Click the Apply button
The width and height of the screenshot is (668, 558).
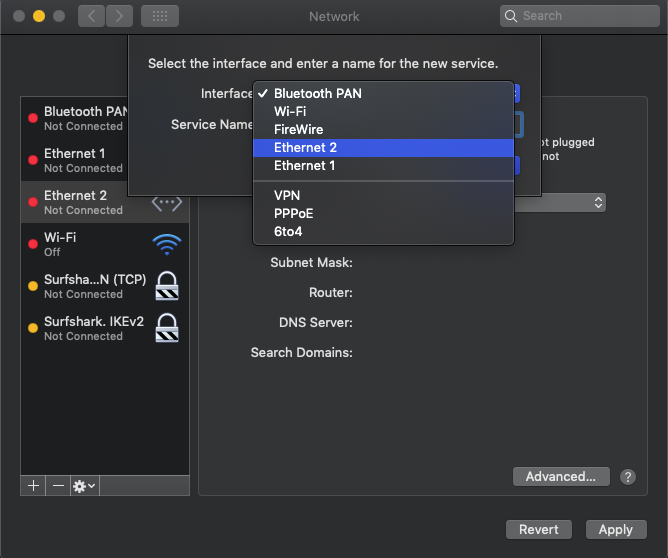615,530
